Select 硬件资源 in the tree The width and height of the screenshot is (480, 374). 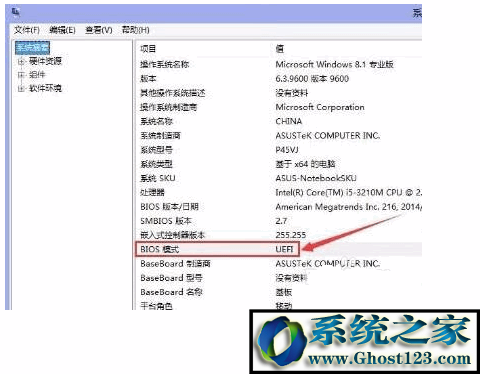(45, 61)
